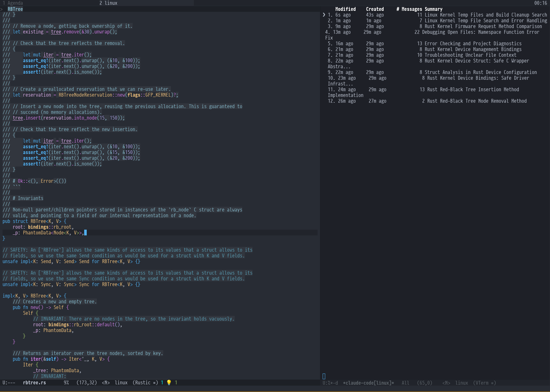Click the cyan diagnostics count in modeline
This screenshot has height=392, width=550.
point(162,382)
